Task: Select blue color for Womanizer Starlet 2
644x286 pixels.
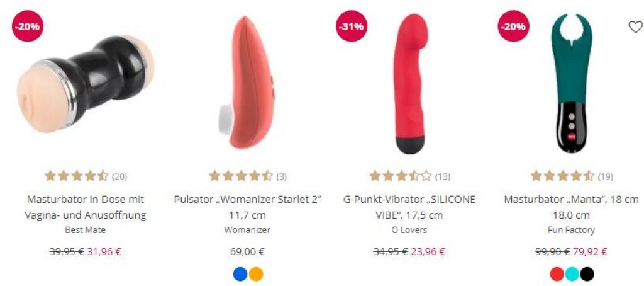Action: click(x=240, y=274)
